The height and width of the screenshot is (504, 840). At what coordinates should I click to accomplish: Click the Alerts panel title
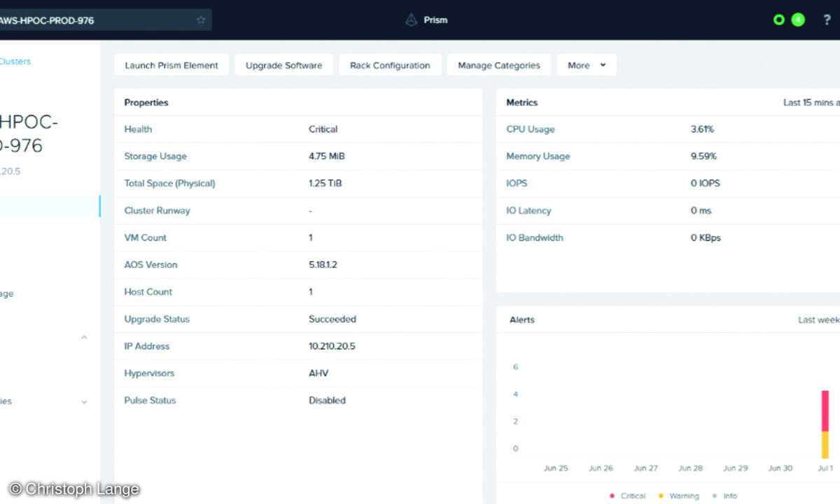(521, 320)
